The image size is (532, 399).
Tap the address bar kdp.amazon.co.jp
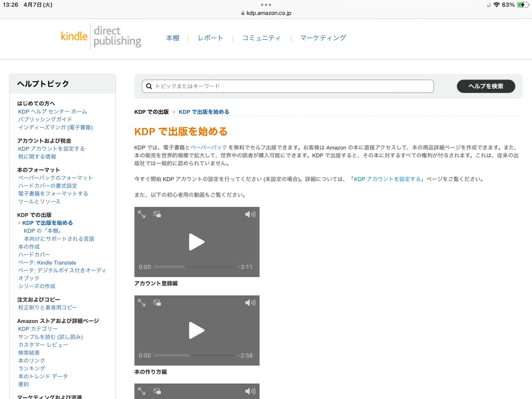266,13
